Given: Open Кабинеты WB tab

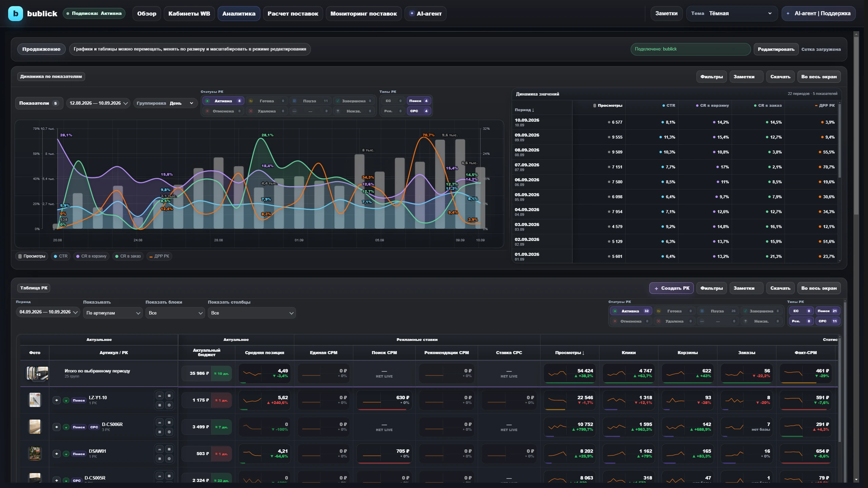Looking at the screenshot, I should (x=189, y=14).
